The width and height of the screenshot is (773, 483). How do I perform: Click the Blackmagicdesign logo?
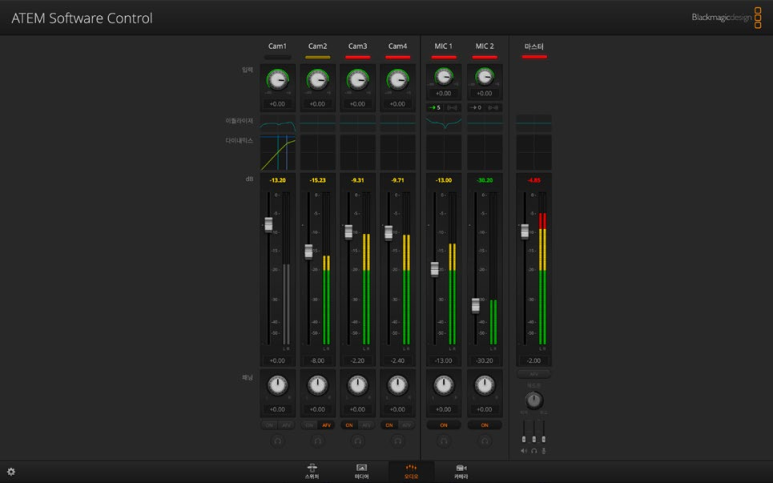point(727,17)
